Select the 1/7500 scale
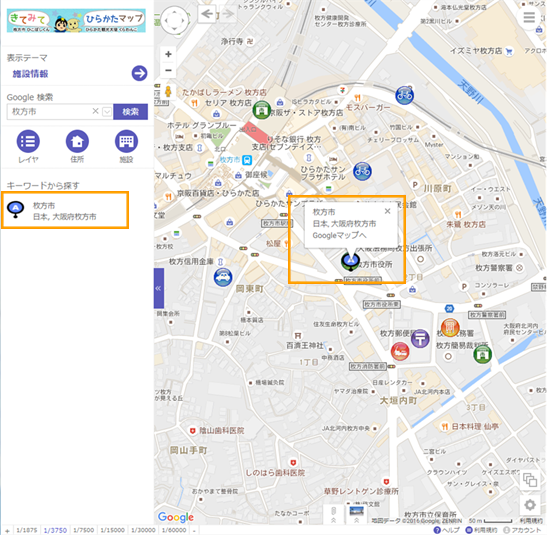This screenshot has height=535, width=547. (x=84, y=530)
